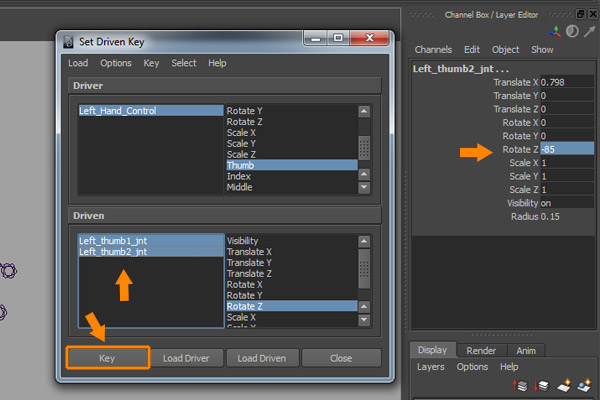This screenshot has height=400, width=600.
Task: Open the Edit menu in Channel Box
Action: click(x=472, y=50)
